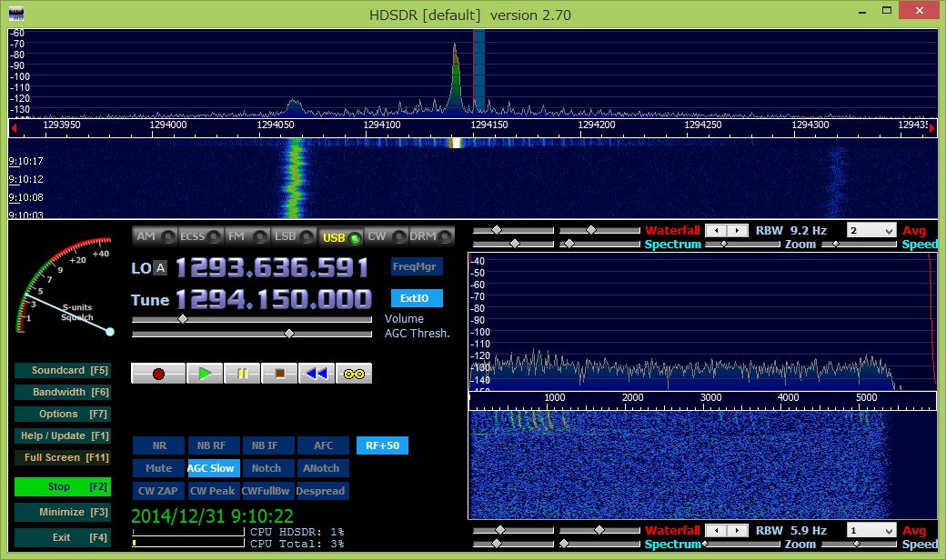Start recording with the red record button
This screenshot has height=560, width=946.
(158, 374)
